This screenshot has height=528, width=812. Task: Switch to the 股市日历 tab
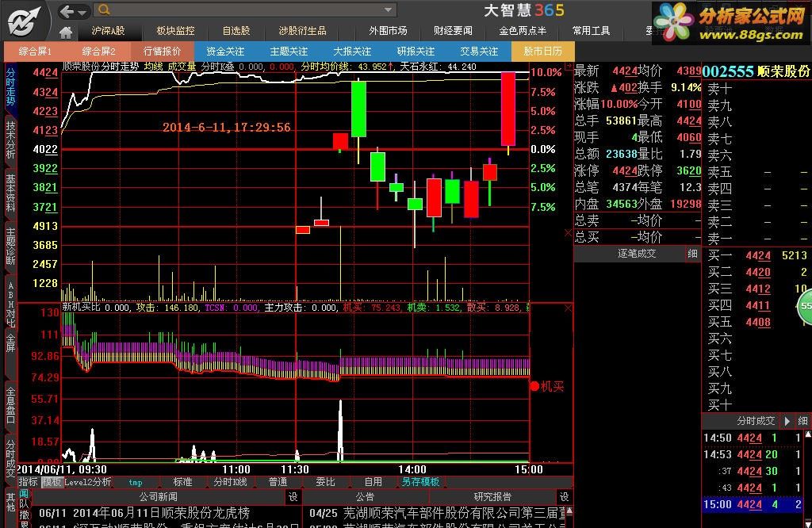[542, 52]
